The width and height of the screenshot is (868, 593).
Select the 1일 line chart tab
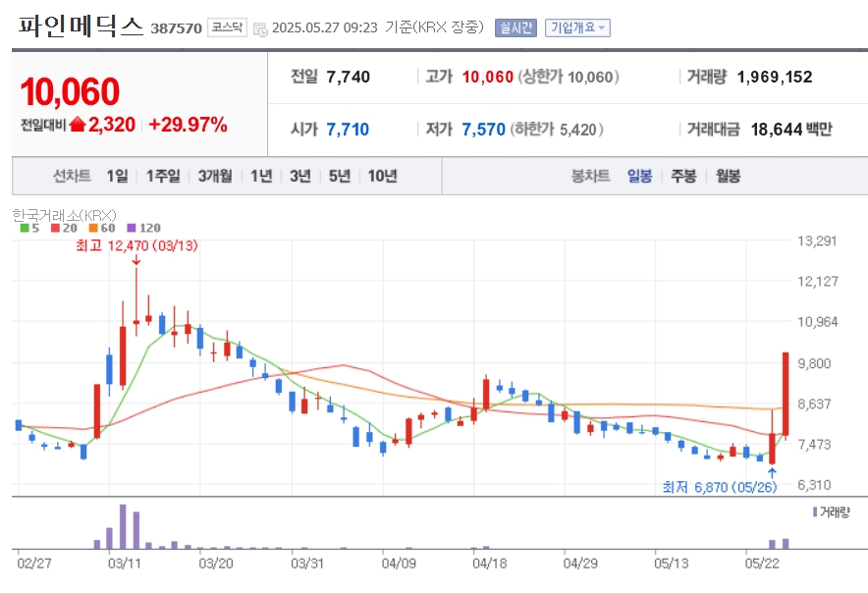point(118,176)
